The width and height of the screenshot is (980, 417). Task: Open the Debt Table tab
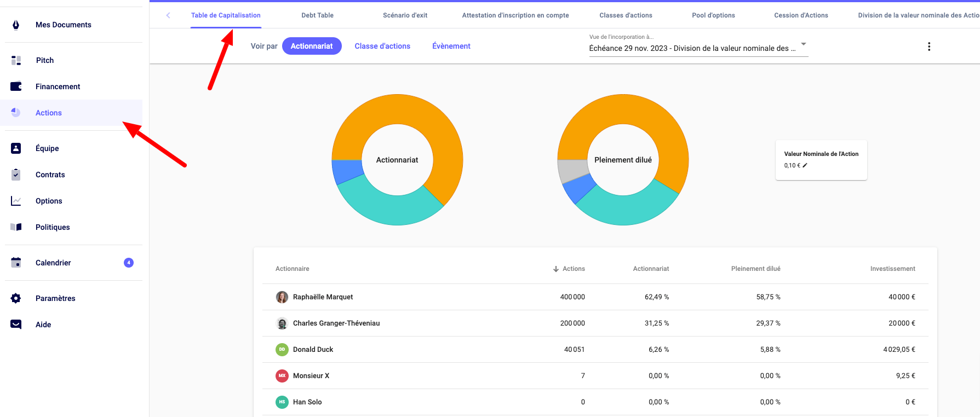pos(317,15)
